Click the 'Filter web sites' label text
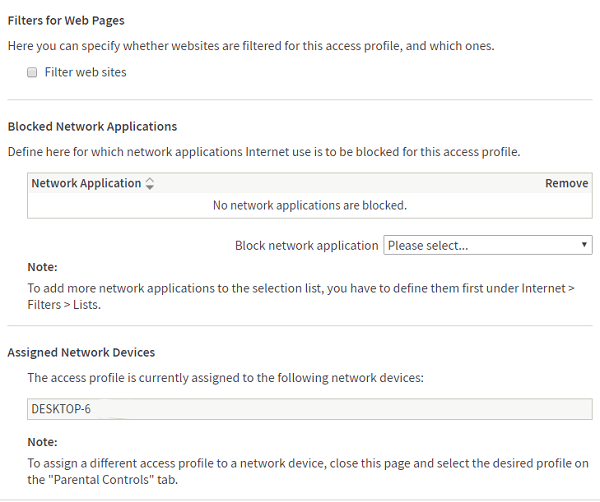 (x=85, y=73)
